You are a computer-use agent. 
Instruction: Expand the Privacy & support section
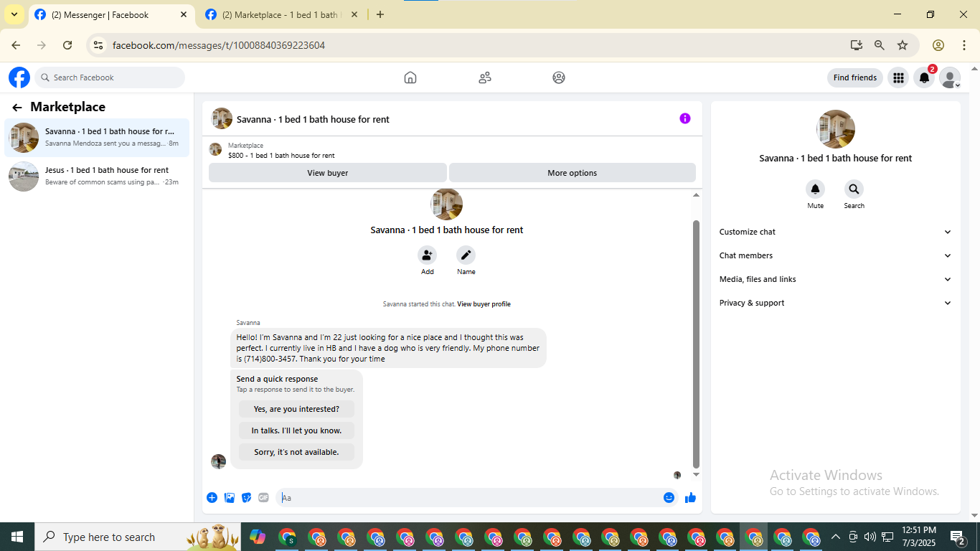(x=836, y=303)
